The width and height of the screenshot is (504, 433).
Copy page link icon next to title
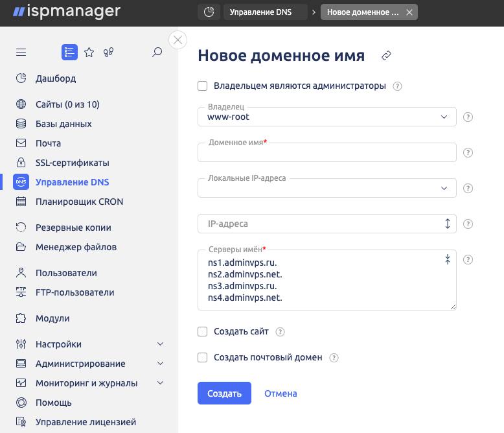point(387,56)
